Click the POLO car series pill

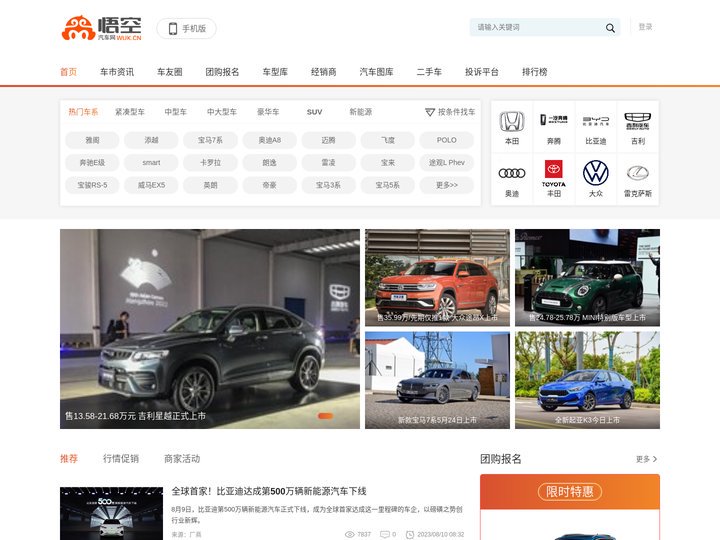[x=447, y=140]
